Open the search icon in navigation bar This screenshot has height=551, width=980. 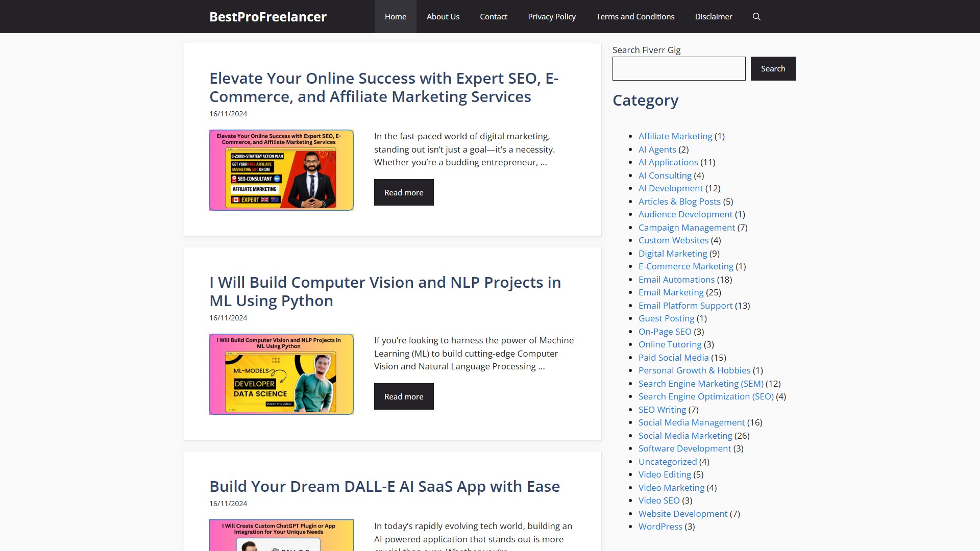756,16
